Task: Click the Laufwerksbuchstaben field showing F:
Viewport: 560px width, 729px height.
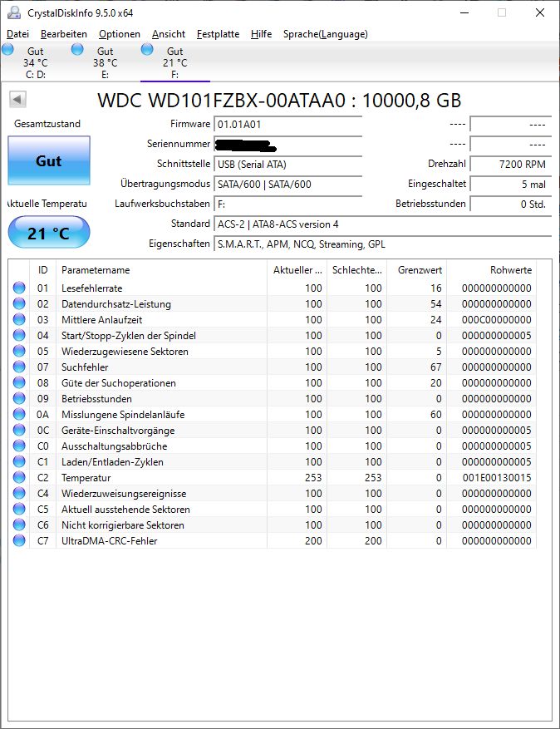Action: [287, 204]
